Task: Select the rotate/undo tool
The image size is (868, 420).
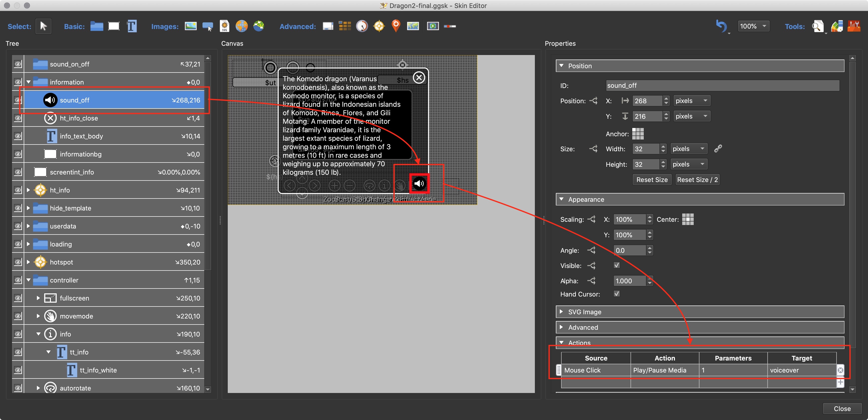Action: click(x=720, y=26)
